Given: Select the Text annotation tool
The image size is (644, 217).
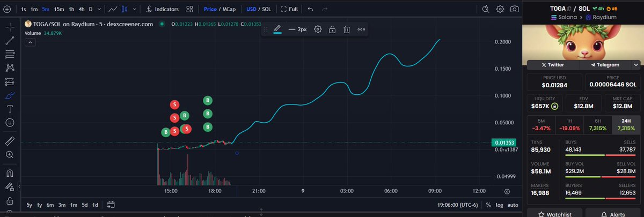Looking at the screenshot, I should coord(10,109).
